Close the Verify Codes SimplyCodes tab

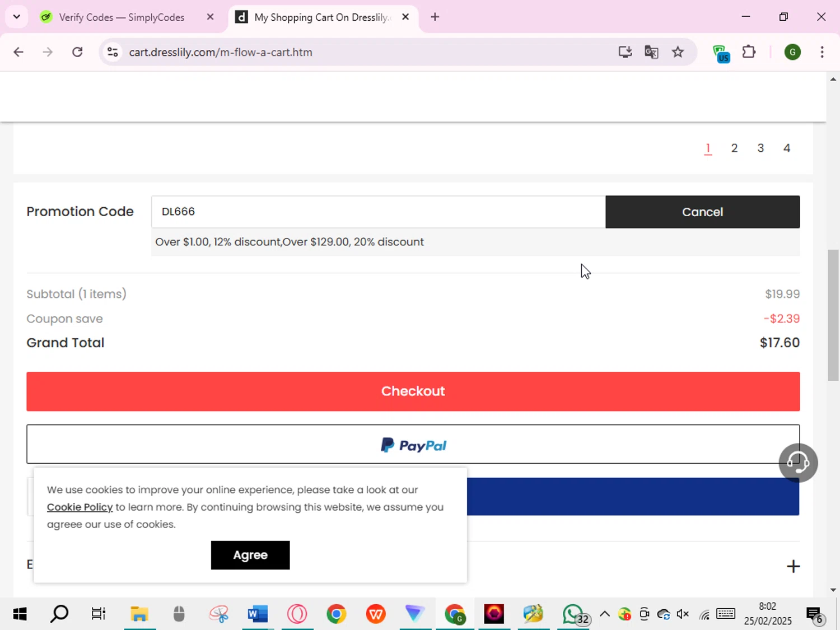pos(210,17)
